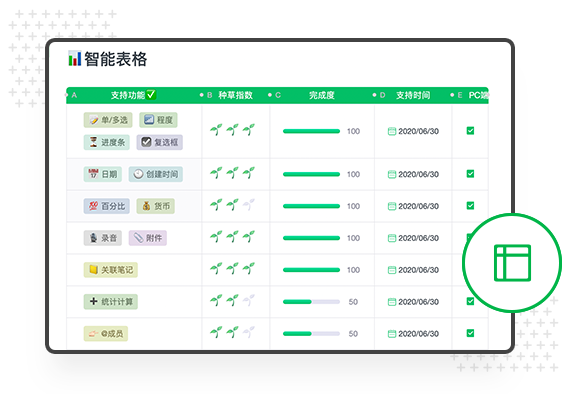Click the bar chart icon beside 智能表格

click(x=75, y=58)
